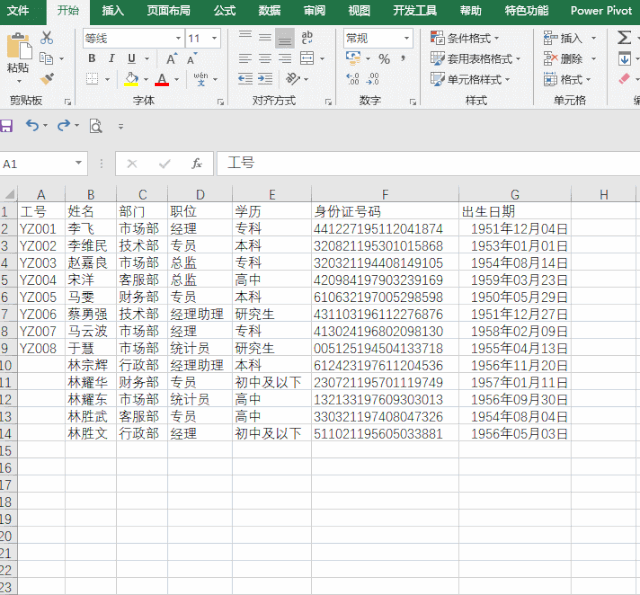Viewport: 640px width, 595px height.
Task: Open the number format 常规 dropdown
Action: (407, 38)
